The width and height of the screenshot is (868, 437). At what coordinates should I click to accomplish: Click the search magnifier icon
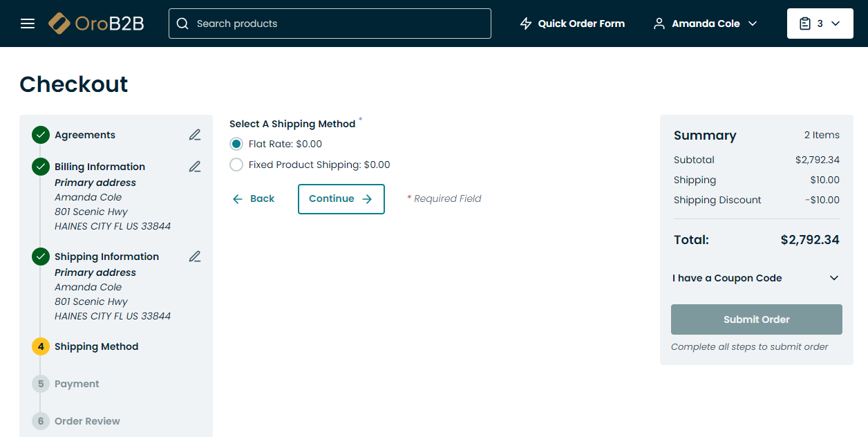(x=182, y=24)
